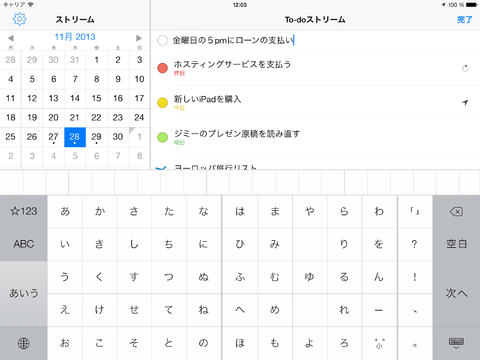Hide keyboard with dismiss key
The height and width of the screenshot is (360, 480).
coord(456,343)
